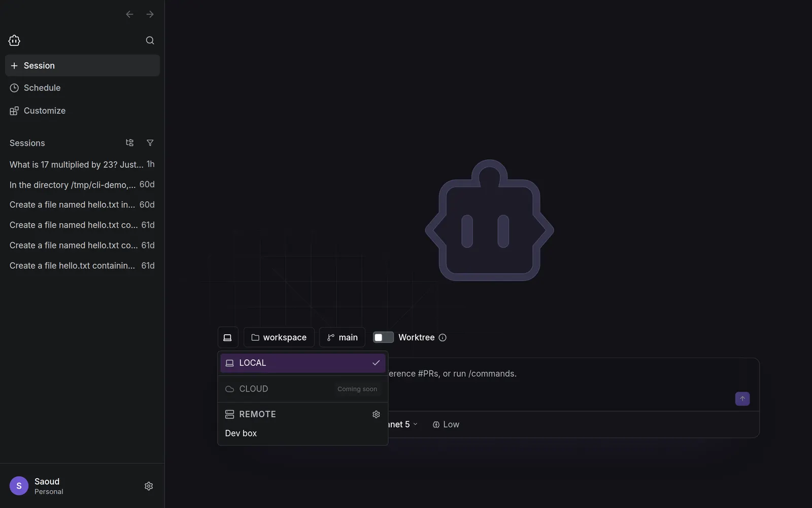Click the Sessions section heading
812x508 pixels.
(x=27, y=143)
